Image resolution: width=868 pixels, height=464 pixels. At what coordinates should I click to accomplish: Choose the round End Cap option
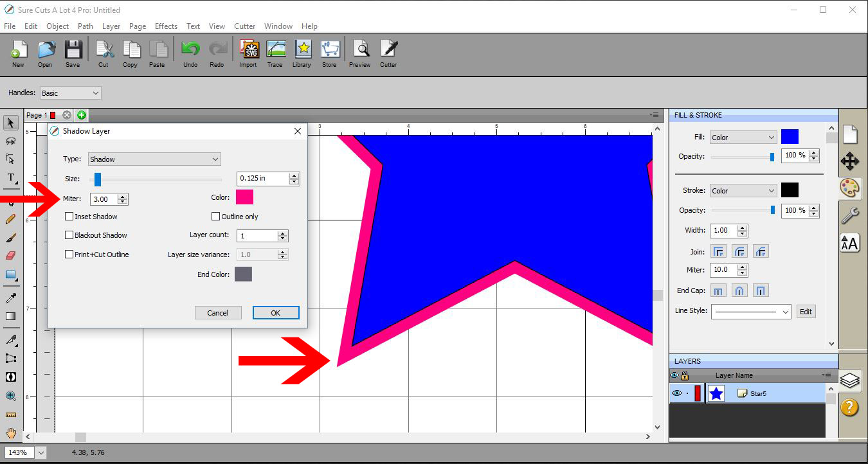pos(739,291)
